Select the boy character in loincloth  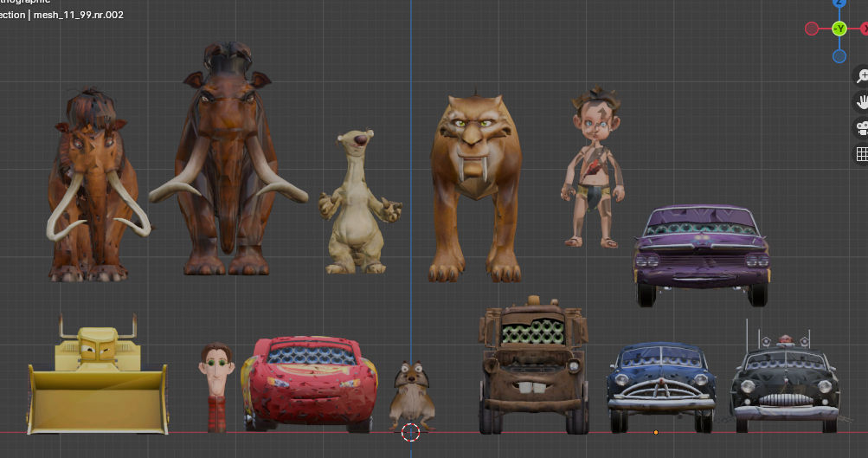(594, 167)
